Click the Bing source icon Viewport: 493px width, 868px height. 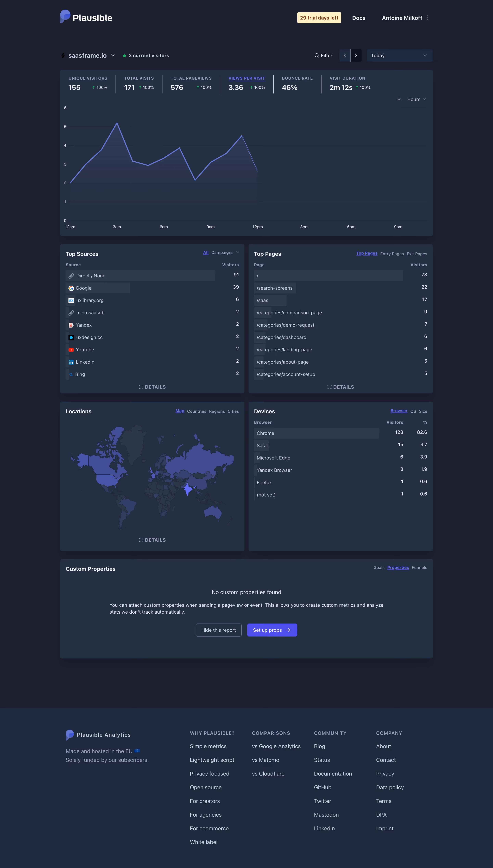click(x=71, y=374)
